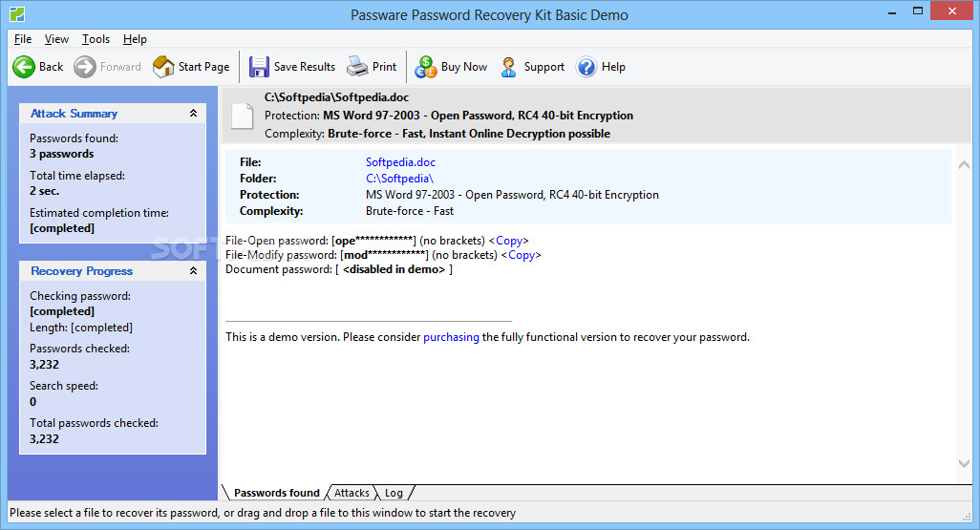Viewport: 980px width, 530px height.
Task: Click the Buy Now label in toolbar
Action: point(464,67)
